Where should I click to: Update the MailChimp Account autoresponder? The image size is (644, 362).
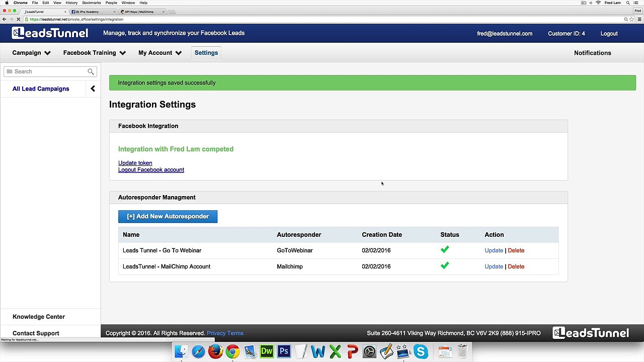point(494,266)
